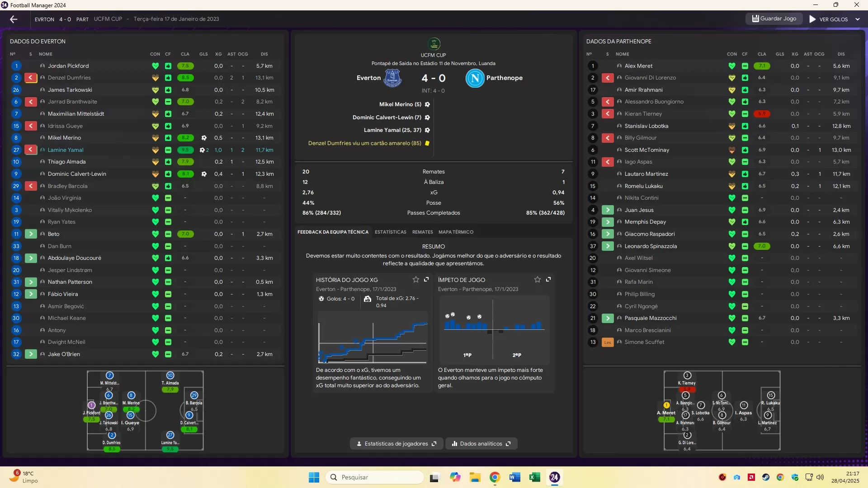
Task: Click substitution-off icon for Bradley Barcola
Action: point(31,186)
